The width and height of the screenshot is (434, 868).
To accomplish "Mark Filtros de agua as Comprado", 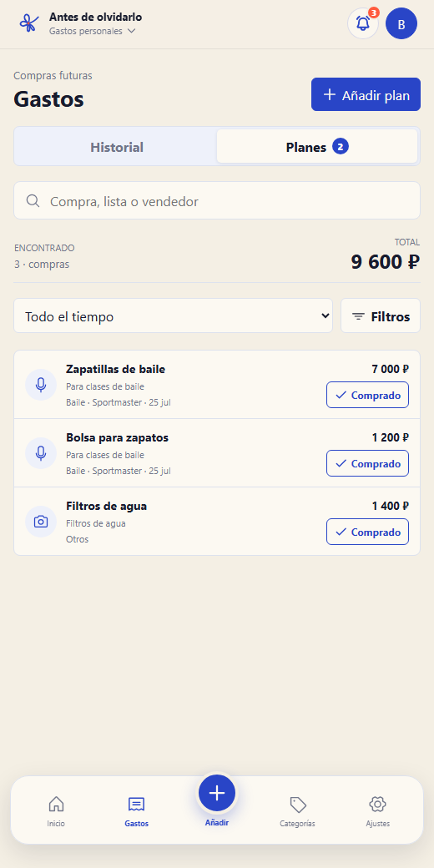I will coord(367,532).
